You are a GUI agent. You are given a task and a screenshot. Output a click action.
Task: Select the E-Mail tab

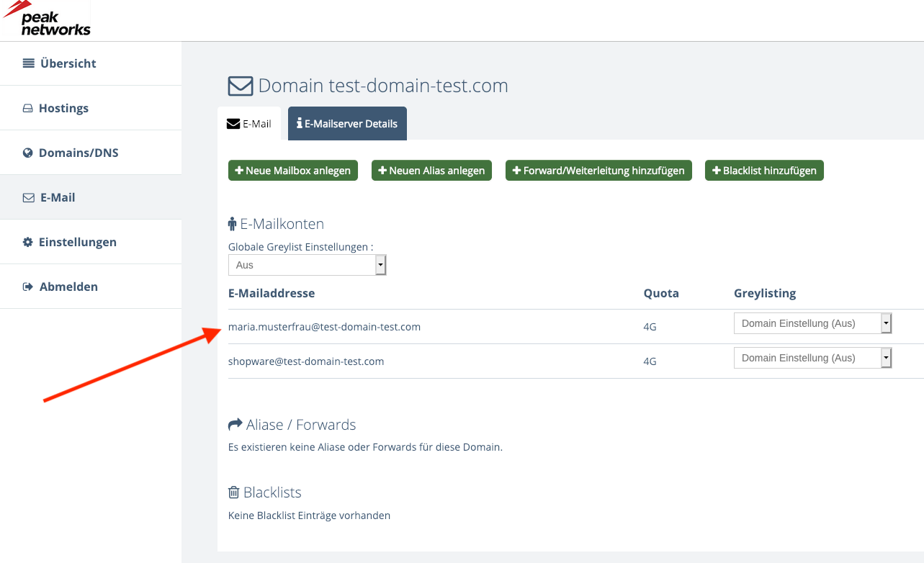pos(249,124)
